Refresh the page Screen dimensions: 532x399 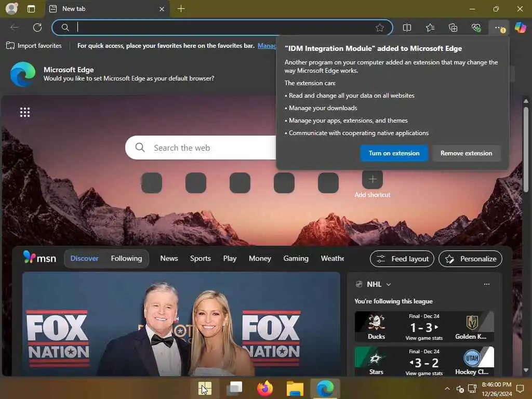click(x=37, y=27)
